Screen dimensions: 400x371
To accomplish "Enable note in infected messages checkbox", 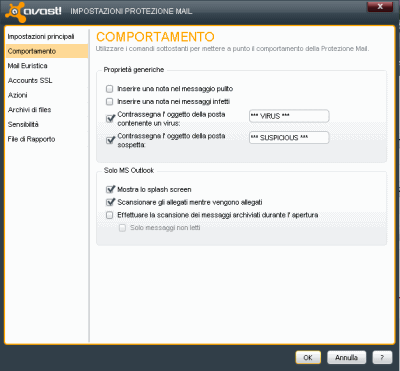I will click(x=109, y=101).
